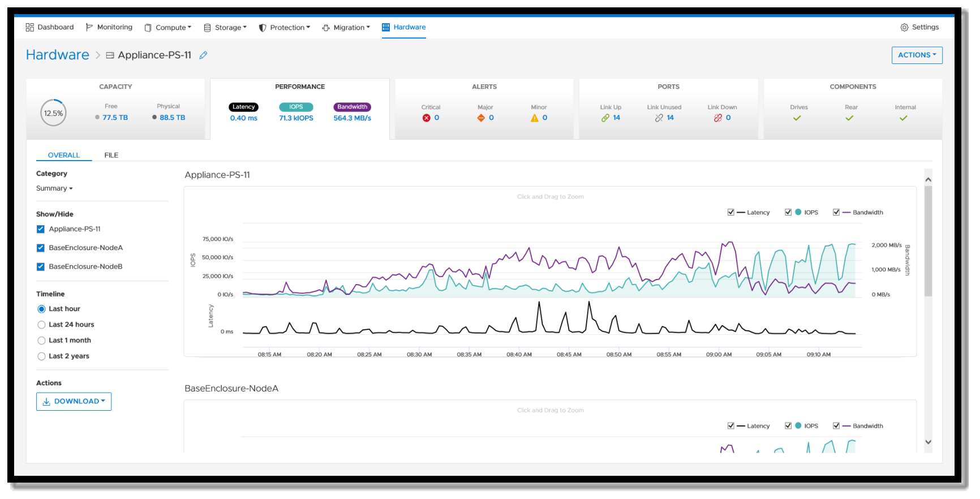This screenshot has height=499, width=980.
Task: Open the Storage dropdown menu
Action: pos(225,27)
